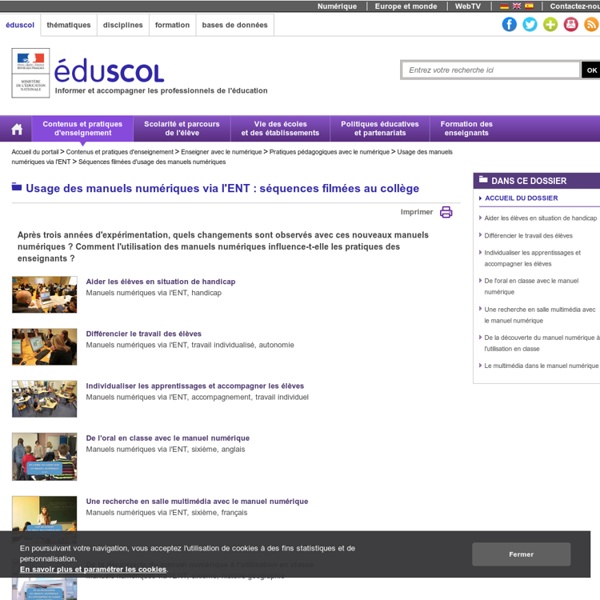Image resolution: width=600 pixels, height=600 pixels.
Task: Sidebar link 'Aider les élèves en situation de handicap'
Action: click(540, 218)
